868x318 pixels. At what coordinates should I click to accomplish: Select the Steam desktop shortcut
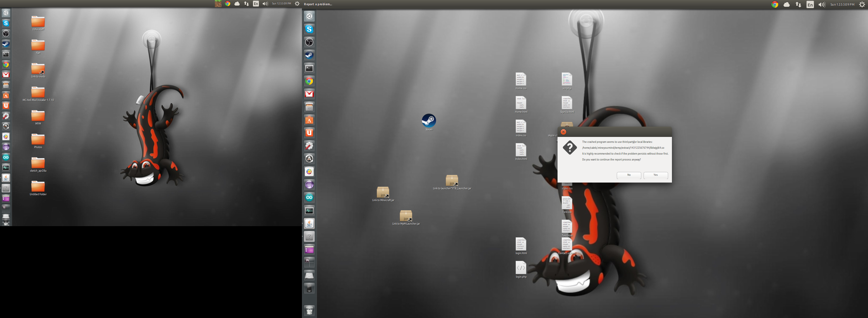pos(429,122)
